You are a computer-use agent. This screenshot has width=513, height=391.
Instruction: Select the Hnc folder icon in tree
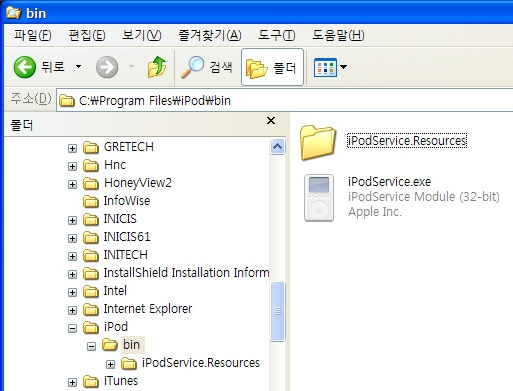(x=91, y=165)
